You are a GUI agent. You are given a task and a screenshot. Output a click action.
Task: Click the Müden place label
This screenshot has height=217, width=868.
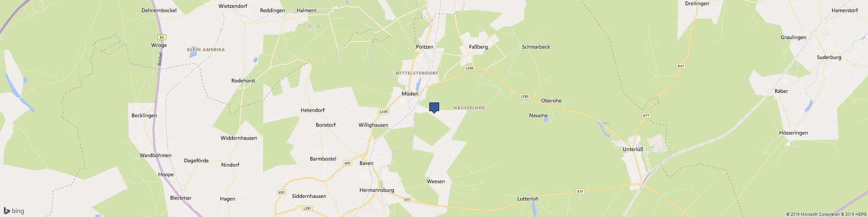click(410, 94)
